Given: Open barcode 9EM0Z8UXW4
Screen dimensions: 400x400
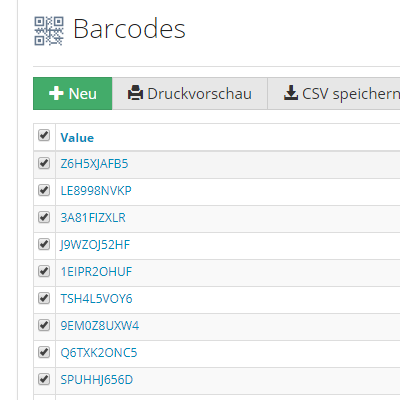Looking at the screenshot, I should [100, 326].
